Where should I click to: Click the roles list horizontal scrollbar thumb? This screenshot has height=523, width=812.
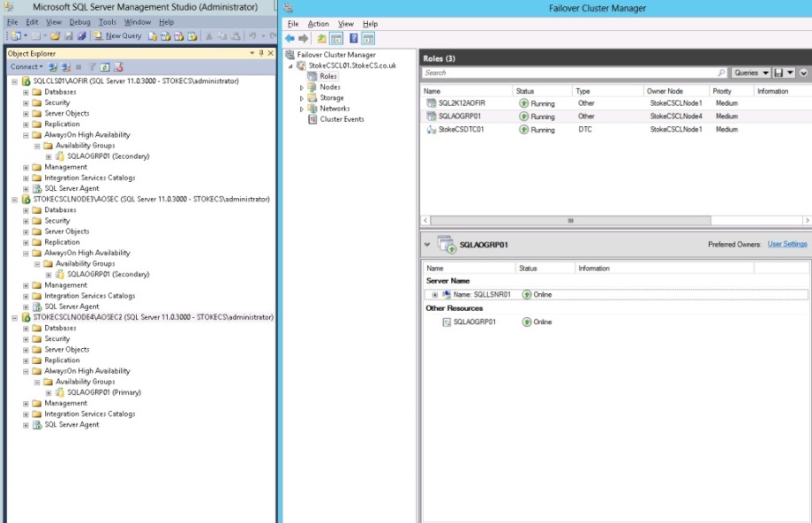point(571,221)
